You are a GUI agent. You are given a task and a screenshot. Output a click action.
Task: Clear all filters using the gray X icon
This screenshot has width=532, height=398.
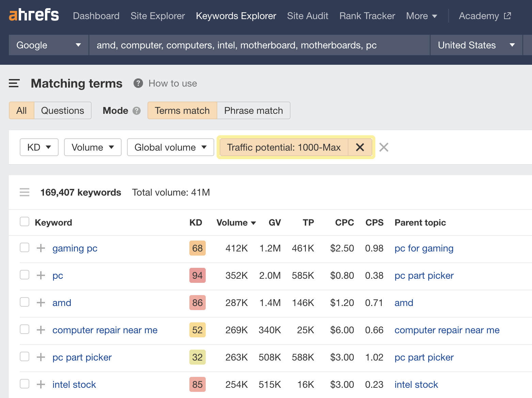384,147
